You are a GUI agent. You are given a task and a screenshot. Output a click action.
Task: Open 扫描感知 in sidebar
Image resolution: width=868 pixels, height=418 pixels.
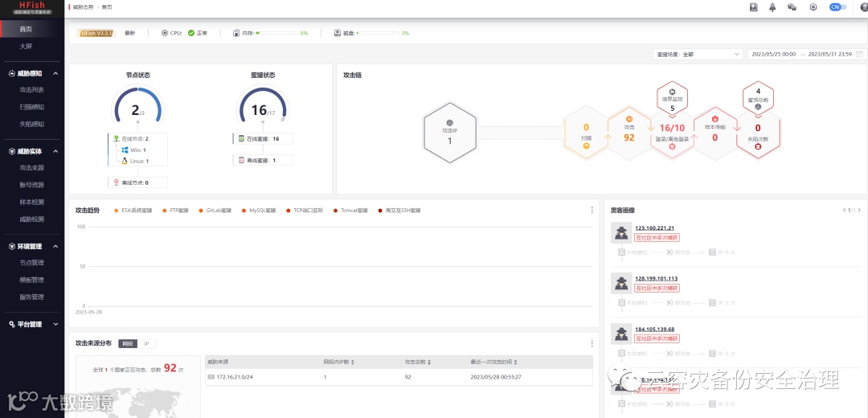tap(31, 107)
